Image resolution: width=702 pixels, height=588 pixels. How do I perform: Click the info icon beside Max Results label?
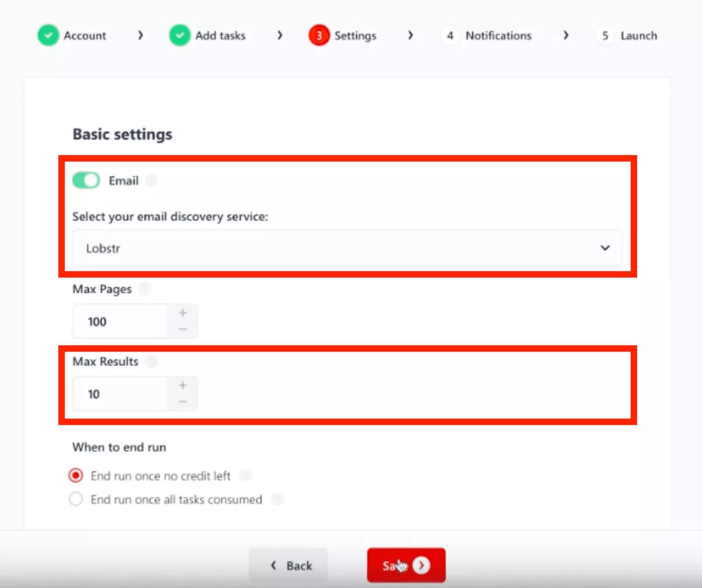click(x=151, y=361)
